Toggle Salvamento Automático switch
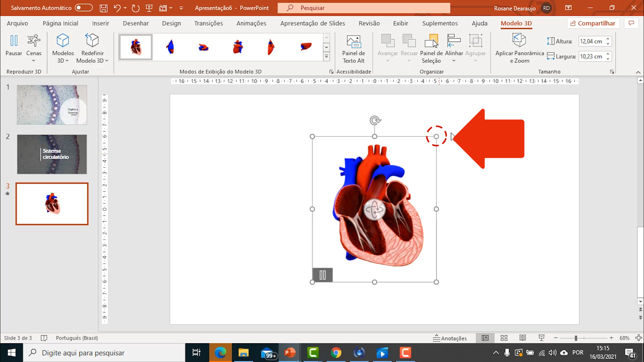 (84, 7)
